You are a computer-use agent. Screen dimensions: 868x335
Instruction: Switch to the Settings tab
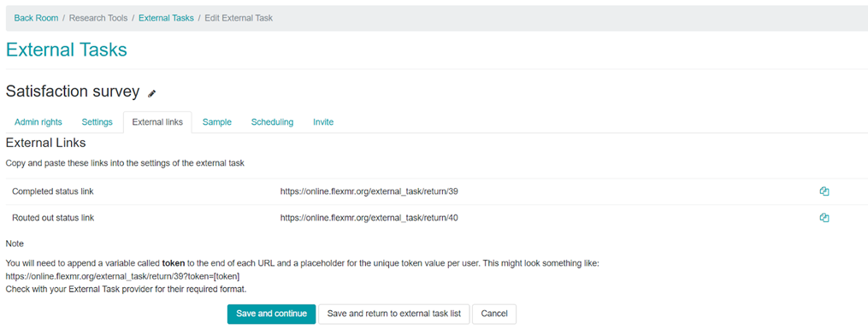point(97,122)
